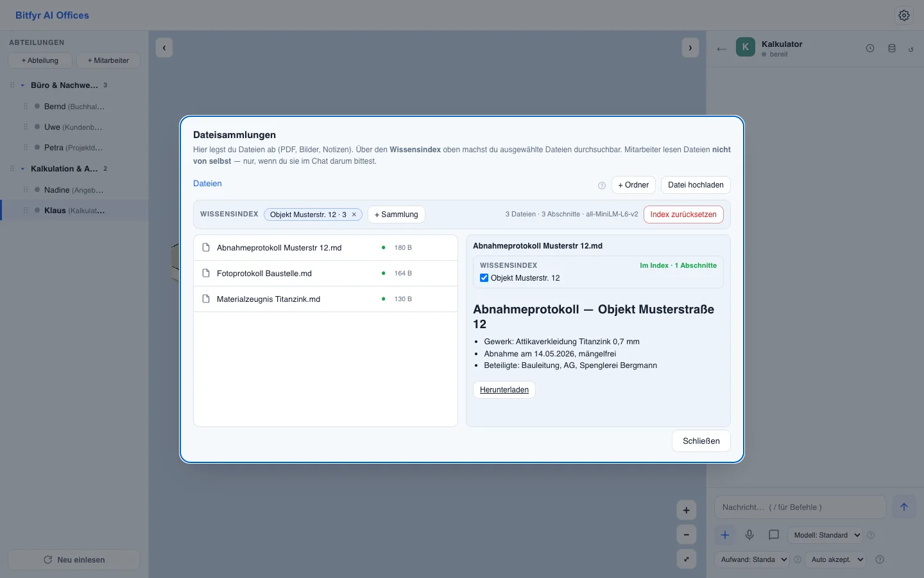Click the drag handle of Büro & Nachwe… department
The width and height of the screenshot is (924, 578).
[x=12, y=85]
